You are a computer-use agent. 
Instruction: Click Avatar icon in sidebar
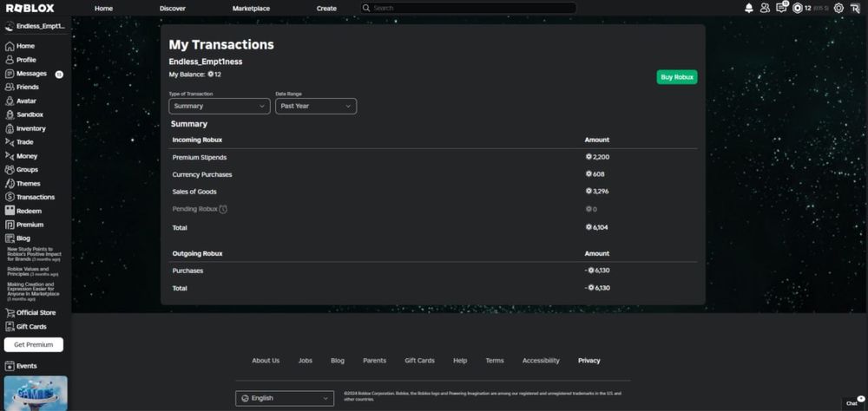[10, 101]
